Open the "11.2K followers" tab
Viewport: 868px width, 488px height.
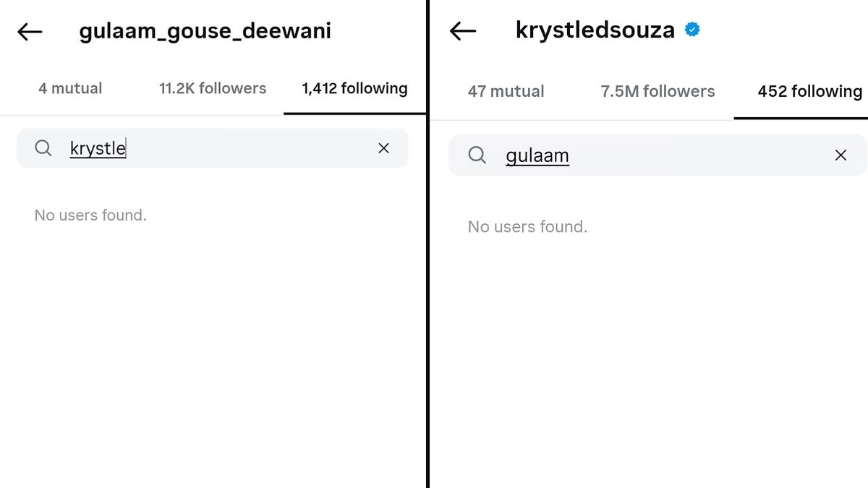tap(213, 89)
